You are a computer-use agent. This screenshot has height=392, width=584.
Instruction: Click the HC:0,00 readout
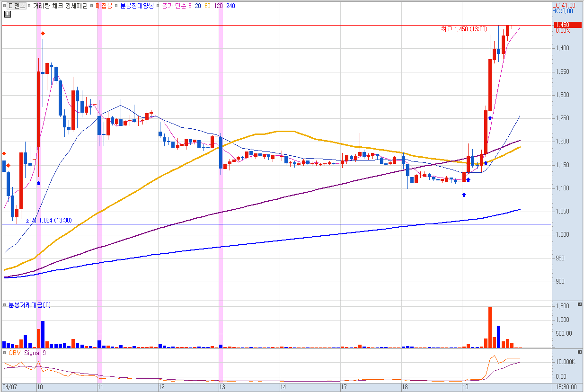[563, 11]
